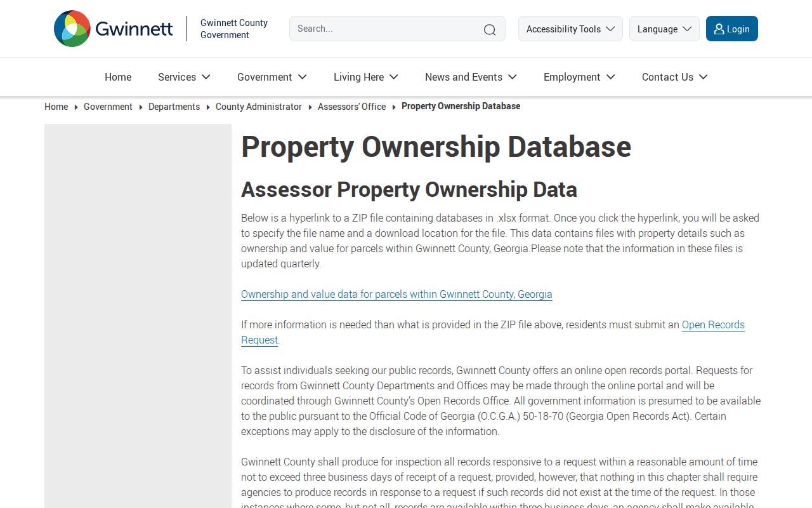This screenshot has width=812, height=508.
Task: Expand the Contact Us menu
Action: coord(675,77)
